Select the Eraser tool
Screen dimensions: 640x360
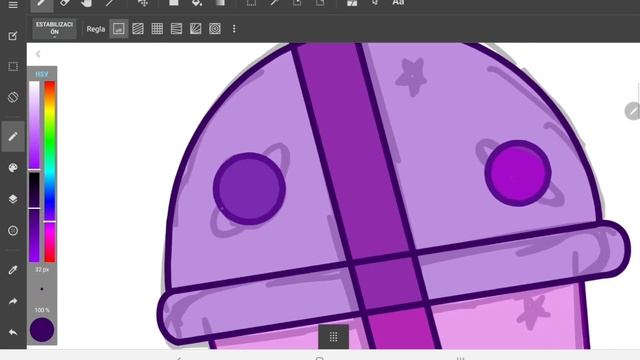[64, 3]
